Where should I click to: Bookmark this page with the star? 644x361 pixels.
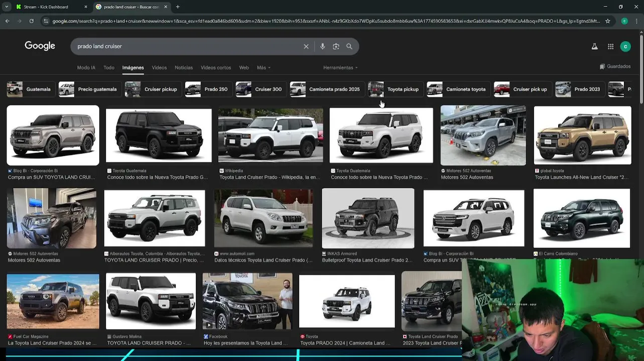(608, 21)
